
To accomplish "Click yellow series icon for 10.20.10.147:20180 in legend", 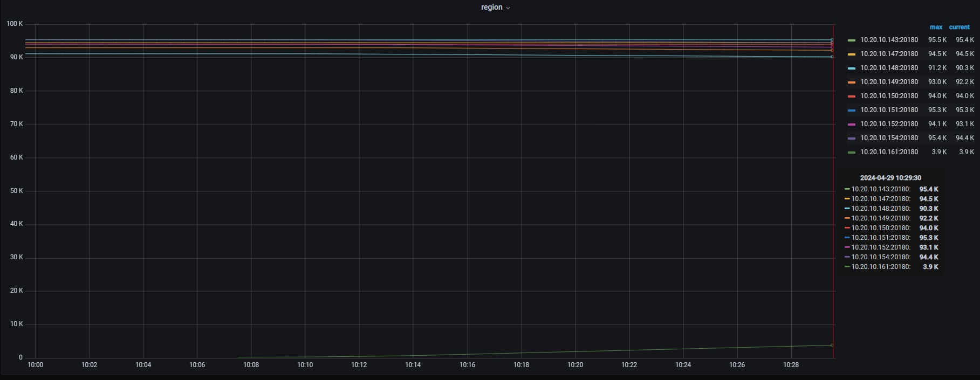I will tap(852, 54).
